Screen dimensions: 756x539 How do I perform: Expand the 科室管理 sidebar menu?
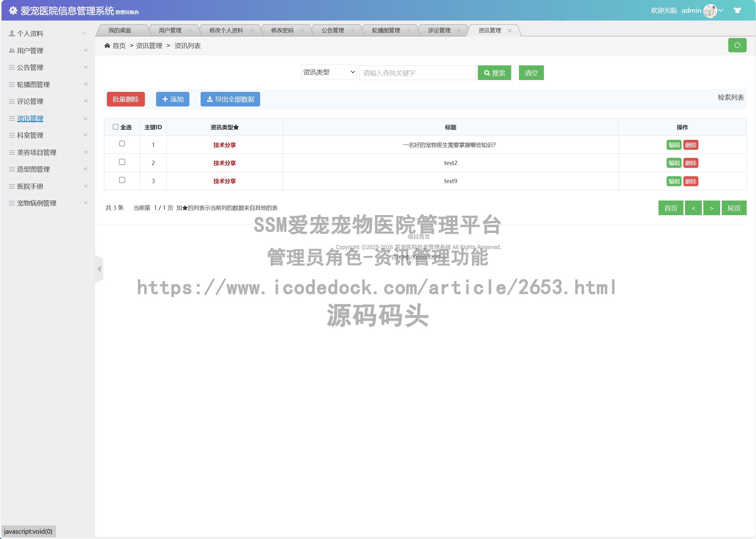pyautogui.click(x=30, y=135)
